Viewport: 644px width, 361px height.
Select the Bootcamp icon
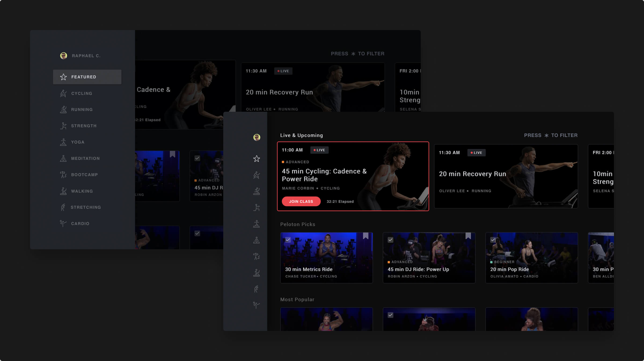(64, 175)
